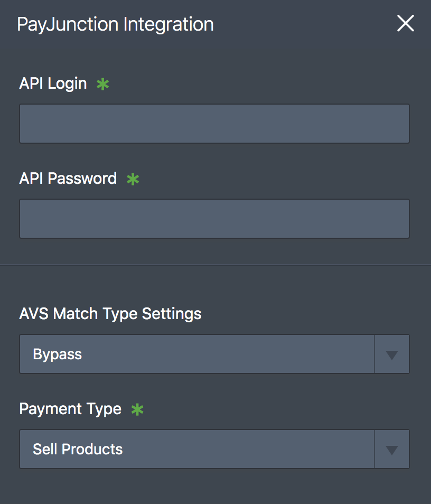This screenshot has width=431, height=504.
Task: Open the AVS Match Type Settings dropdown
Action: click(214, 354)
